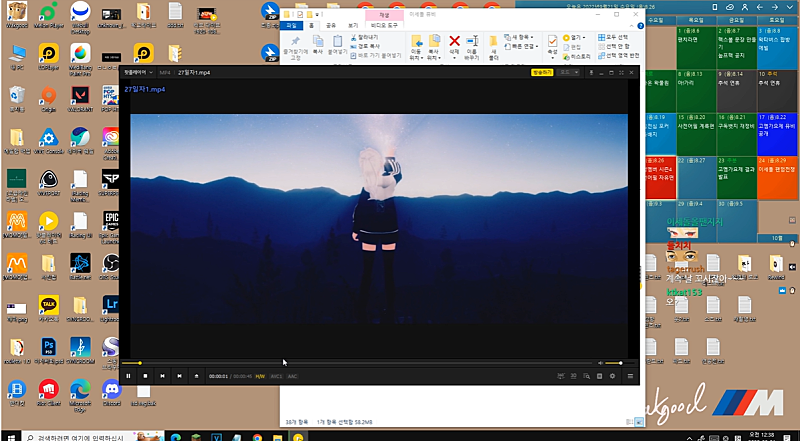
Task: Click the delete icon in Explorer ribbon
Action: [455, 43]
